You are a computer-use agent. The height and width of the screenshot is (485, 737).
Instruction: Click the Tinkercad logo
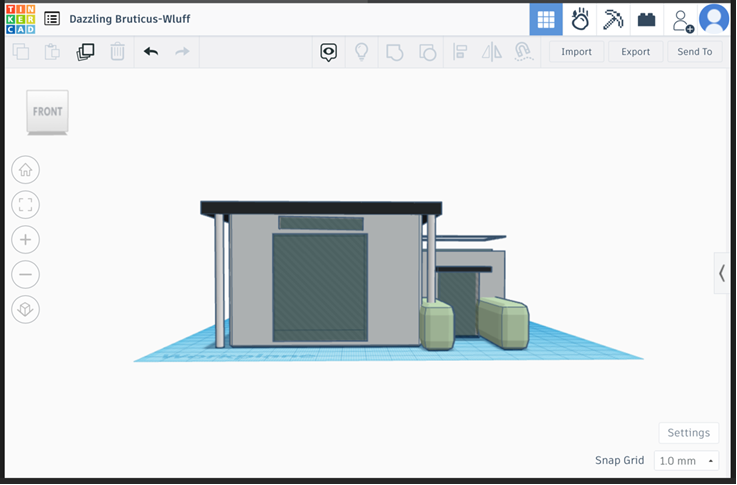[x=20, y=19]
